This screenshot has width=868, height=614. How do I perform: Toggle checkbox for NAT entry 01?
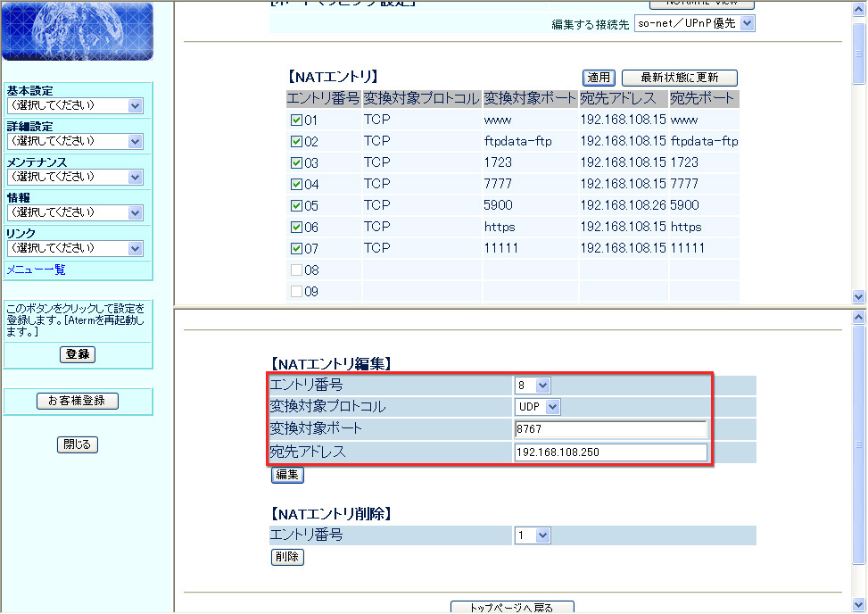(296, 120)
